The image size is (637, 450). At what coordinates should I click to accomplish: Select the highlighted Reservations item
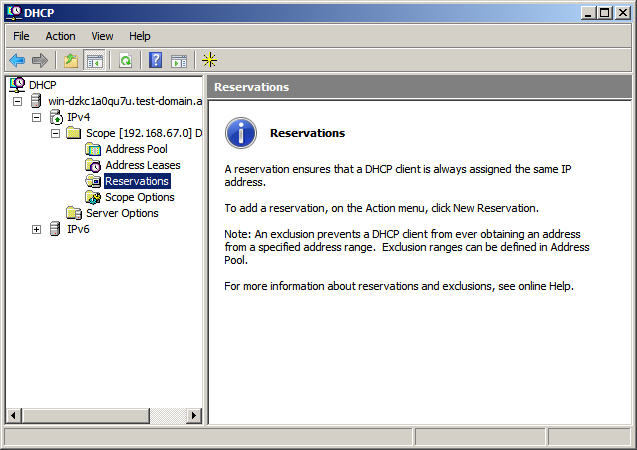137,181
